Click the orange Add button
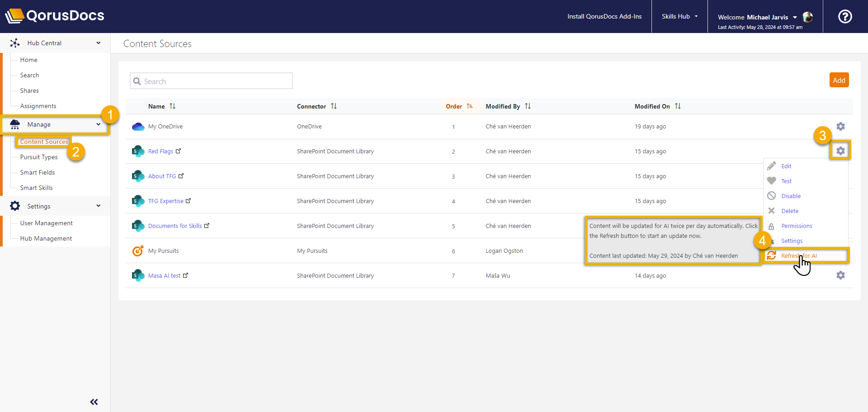The height and width of the screenshot is (412, 868). tap(839, 80)
